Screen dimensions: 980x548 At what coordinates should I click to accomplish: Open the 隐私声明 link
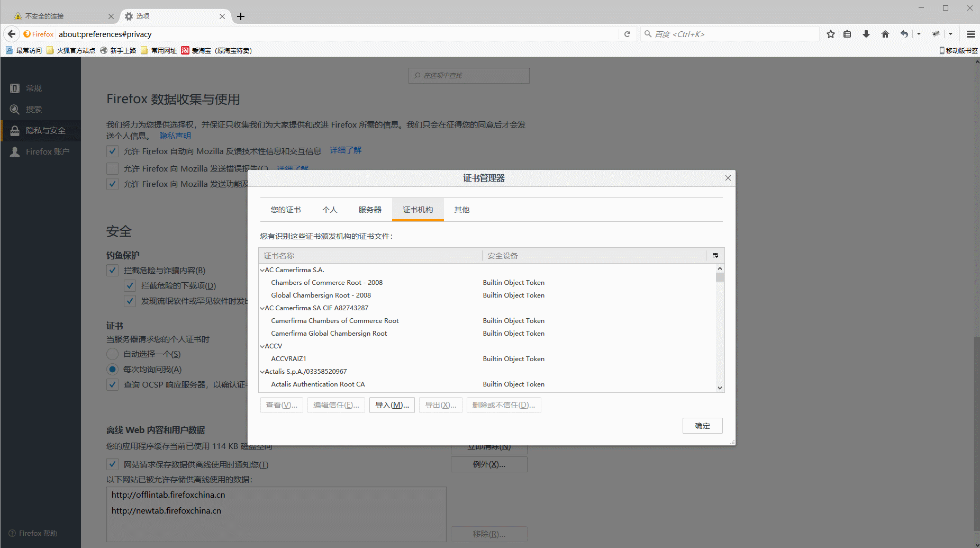coord(175,136)
